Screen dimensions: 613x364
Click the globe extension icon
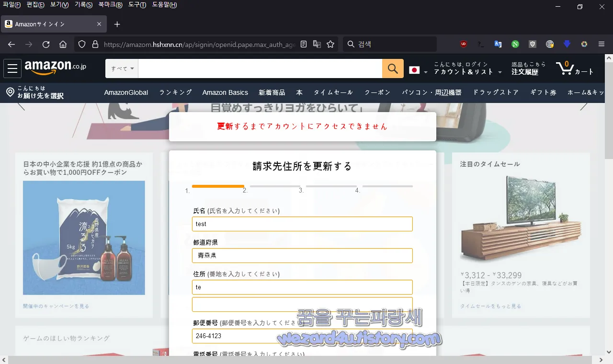(x=550, y=44)
